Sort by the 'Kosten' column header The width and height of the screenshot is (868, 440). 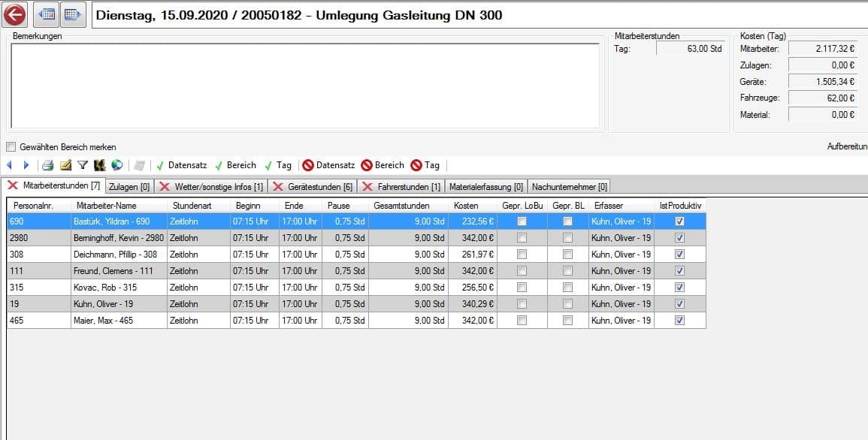(472, 205)
